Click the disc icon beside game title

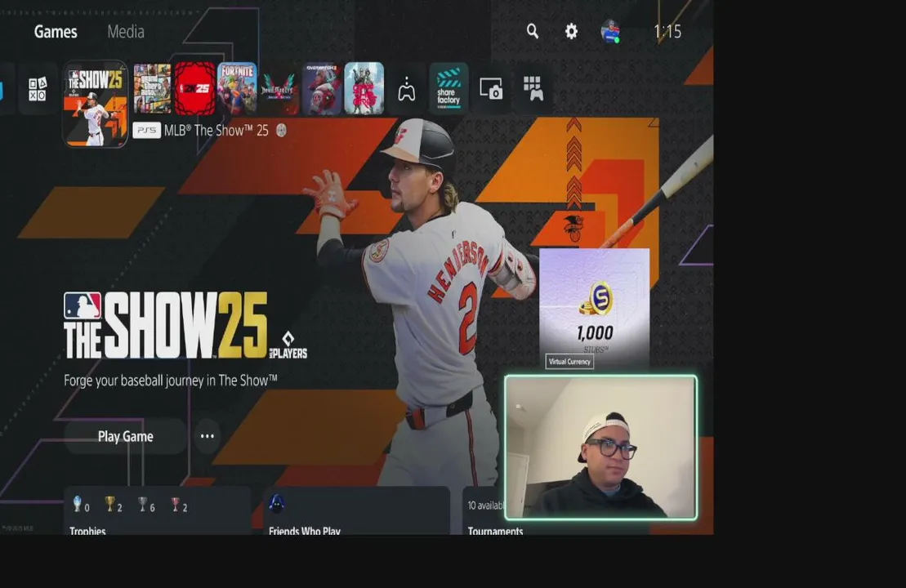(x=281, y=131)
